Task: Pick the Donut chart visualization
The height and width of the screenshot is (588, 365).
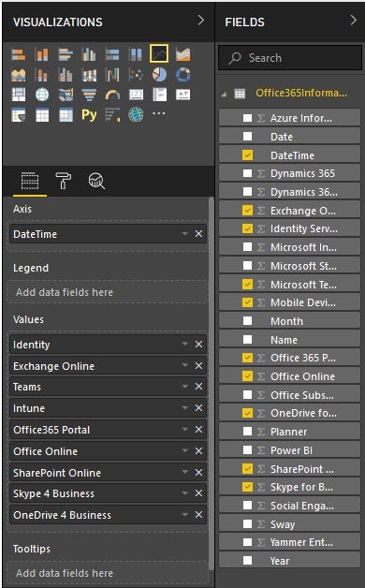Action: [x=182, y=75]
